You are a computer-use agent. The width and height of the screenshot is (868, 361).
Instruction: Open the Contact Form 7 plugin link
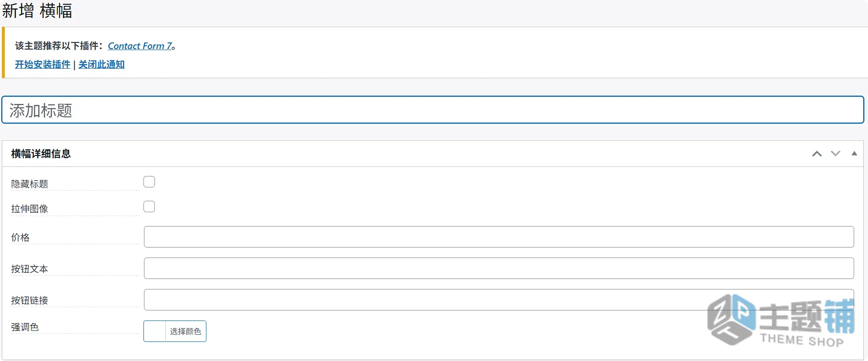pyautogui.click(x=140, y=46)
